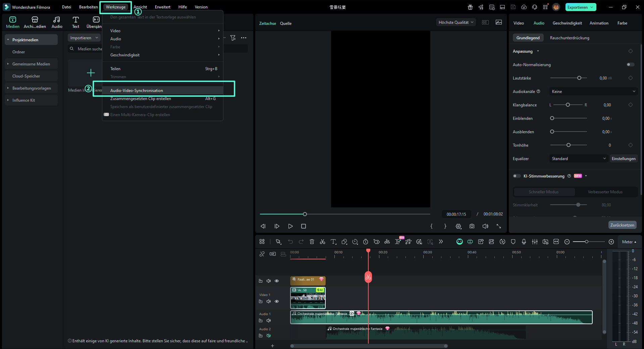Hide the Video 1 track with the eye icon
This screenshot has width=644, height=349.
(x=277, y=301)
